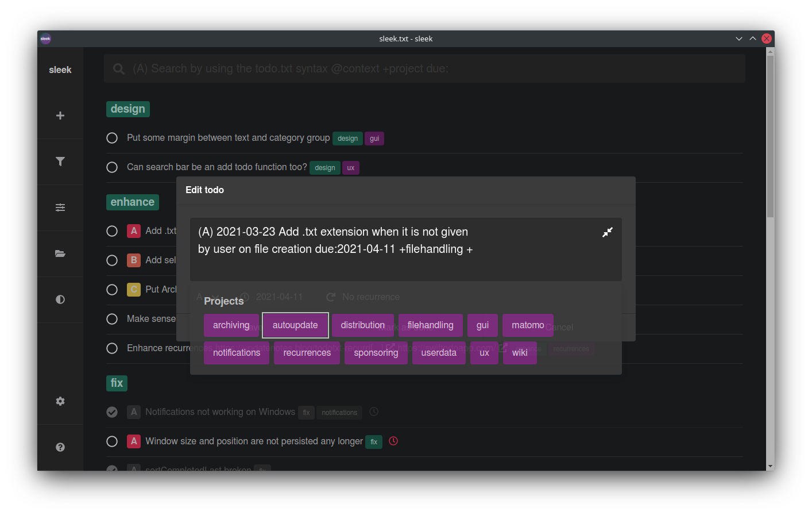
Task: Open file with folder icon
Action: [60, 253]
